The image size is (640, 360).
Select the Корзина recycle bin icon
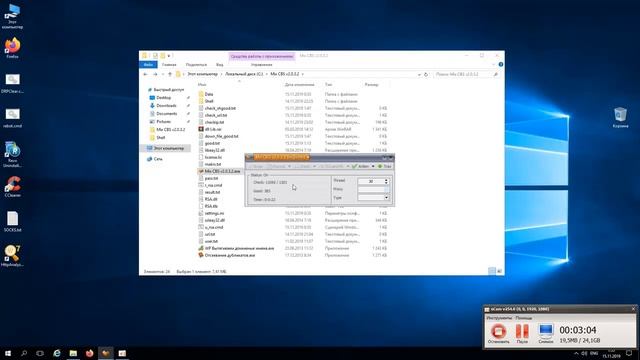click(x=620, y=118)
